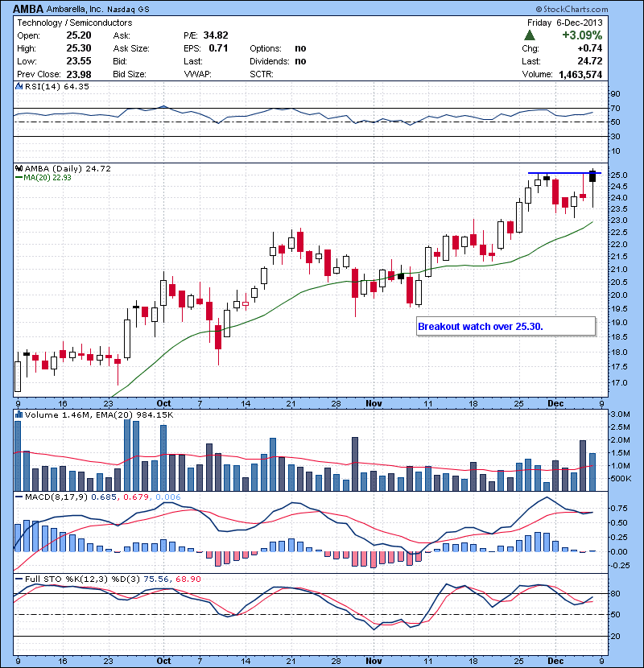Click the High value 25.30

(x=79, y=48)
